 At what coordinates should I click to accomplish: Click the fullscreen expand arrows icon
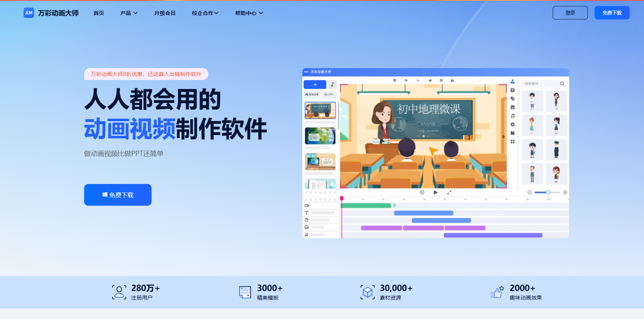[449, 192]
